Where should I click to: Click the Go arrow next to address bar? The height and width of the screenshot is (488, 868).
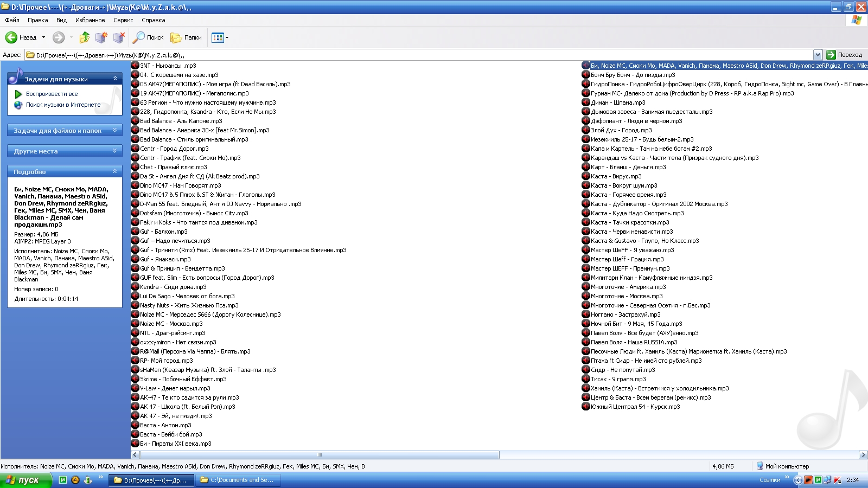tap(831, 55)
